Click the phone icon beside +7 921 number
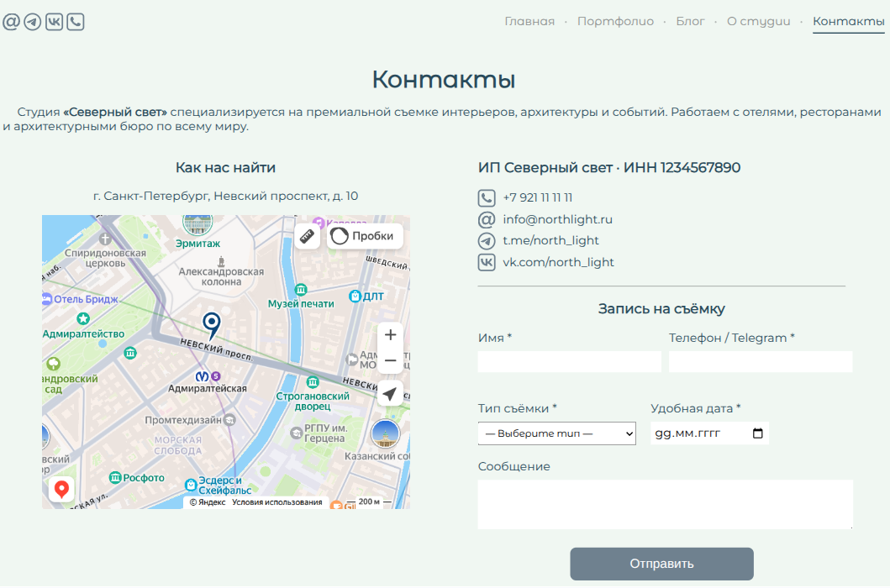This screenshot has height=588, width=890. point(487,197)
